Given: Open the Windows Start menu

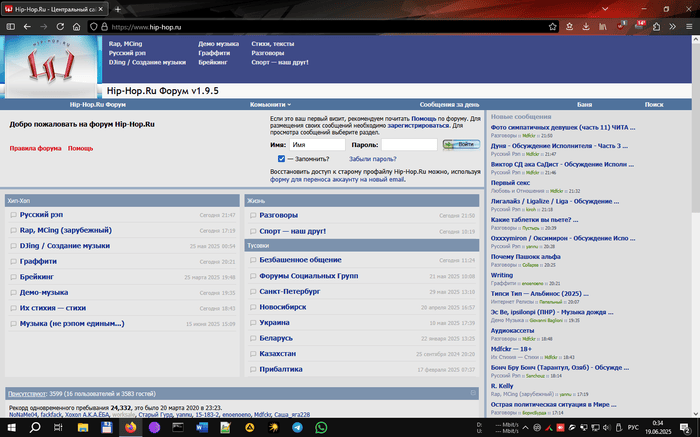Looking at the screenshot, I should (x=10, y=427).
